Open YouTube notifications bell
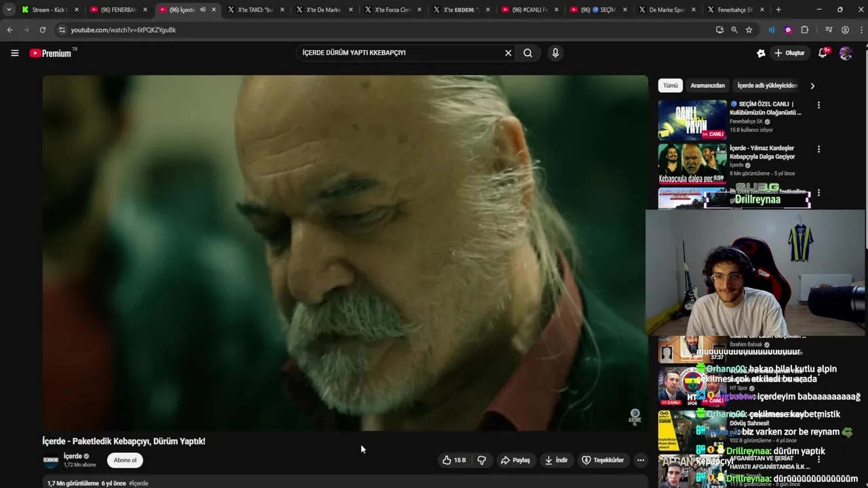This screenshot has width=868, height=488. [823, 53]
